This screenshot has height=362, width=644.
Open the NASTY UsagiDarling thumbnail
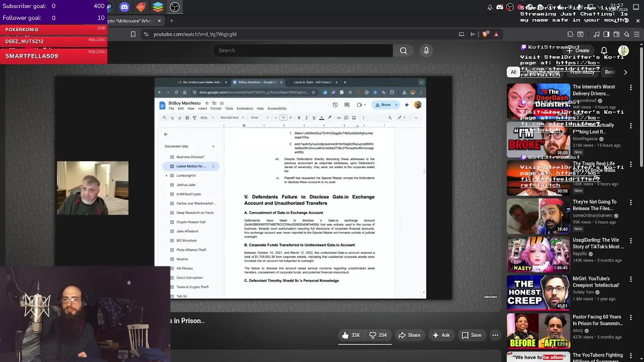pyautogui.click(x=538, y=254)
